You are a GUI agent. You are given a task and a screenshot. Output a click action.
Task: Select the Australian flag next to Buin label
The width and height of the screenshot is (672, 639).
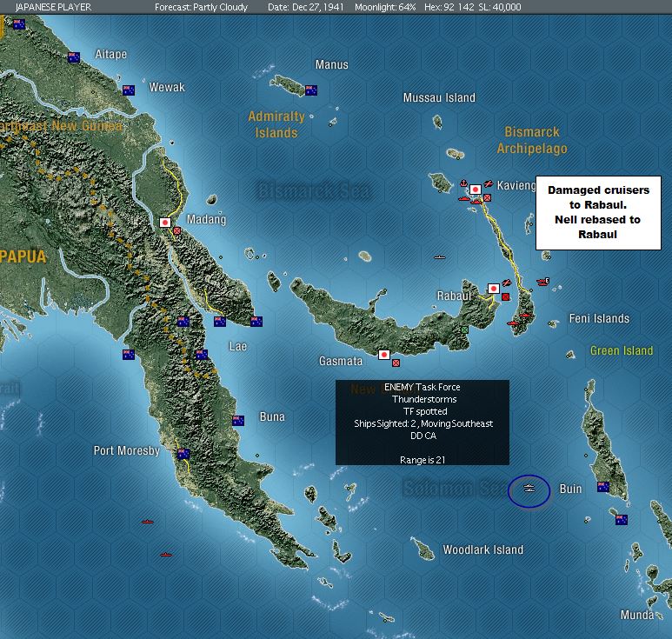603,487
